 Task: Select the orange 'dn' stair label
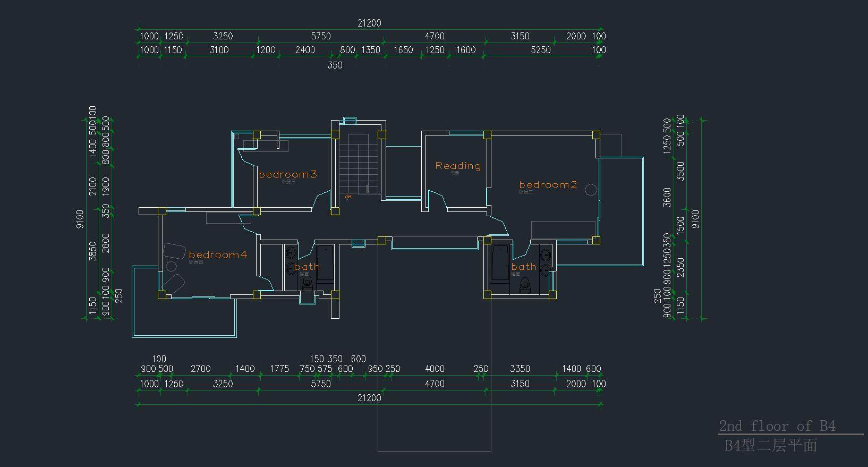click(x=348, y=197)
